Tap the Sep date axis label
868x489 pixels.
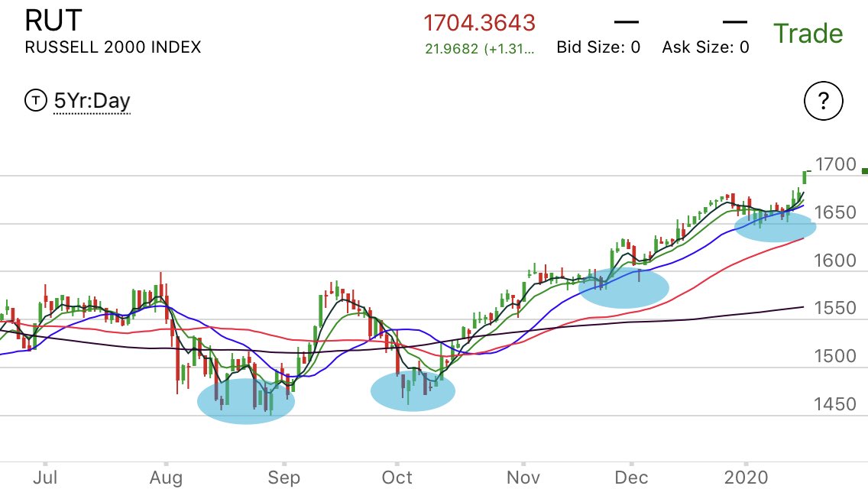284,478
